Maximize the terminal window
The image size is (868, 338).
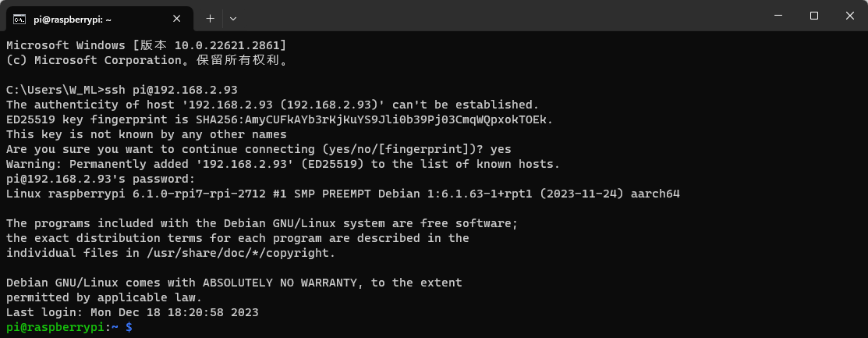pos(813,16)
